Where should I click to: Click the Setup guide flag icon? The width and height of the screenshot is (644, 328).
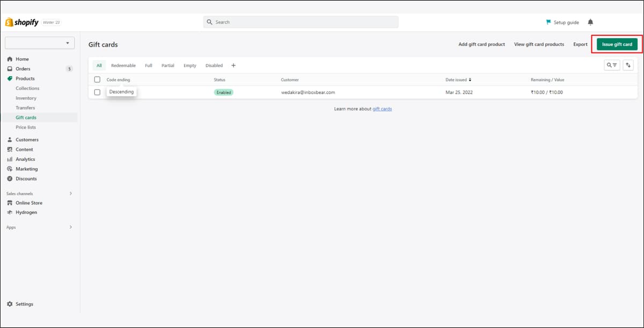pyautogui.click(x=548, y=23)
